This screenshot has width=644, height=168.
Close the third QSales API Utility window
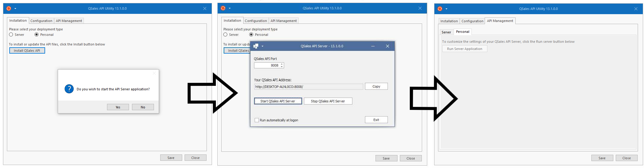(x=636, y=9)
